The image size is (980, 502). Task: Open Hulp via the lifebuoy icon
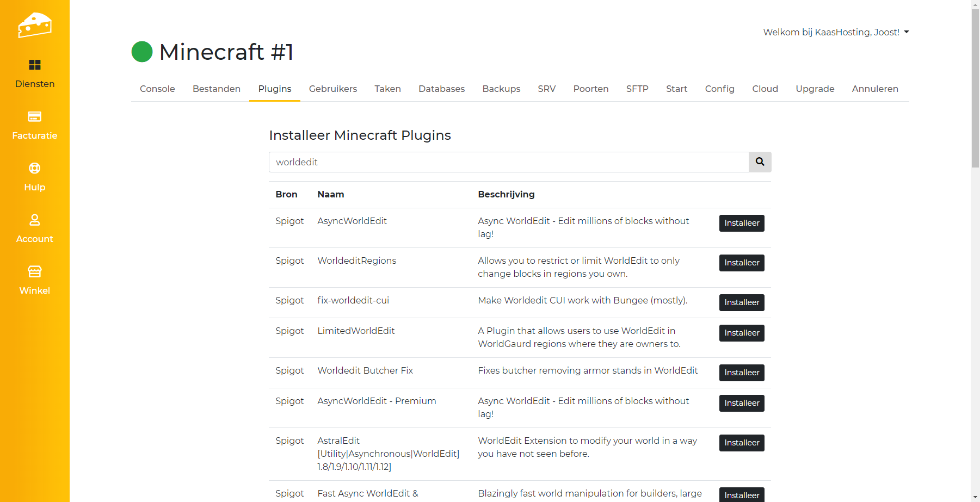(x=34, y=169)
